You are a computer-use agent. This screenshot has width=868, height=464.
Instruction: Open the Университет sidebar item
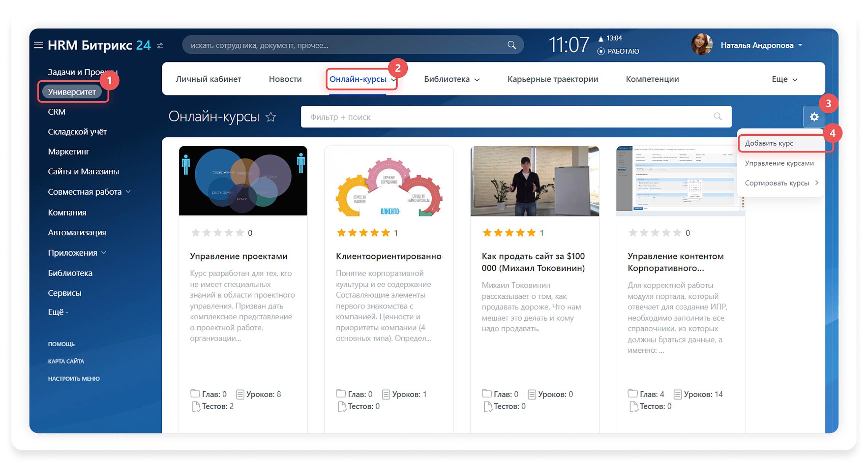tap(72, 92)
